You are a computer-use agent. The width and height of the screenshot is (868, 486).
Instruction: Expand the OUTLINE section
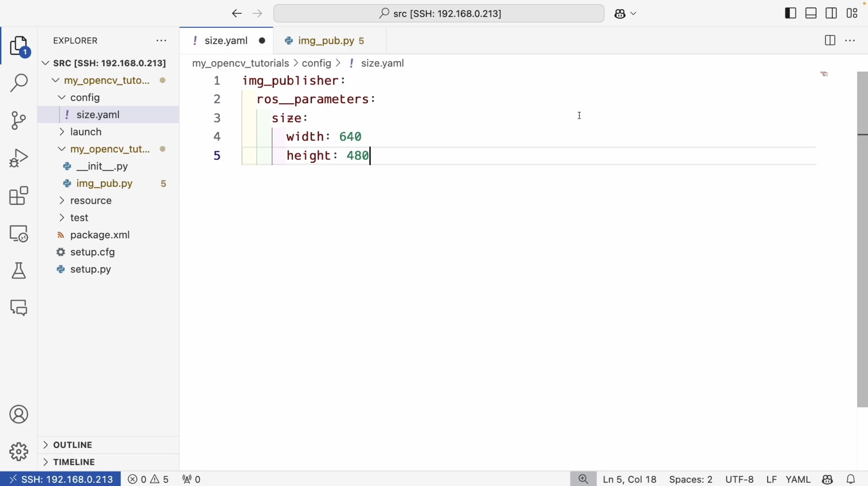(x=73, y=445)
